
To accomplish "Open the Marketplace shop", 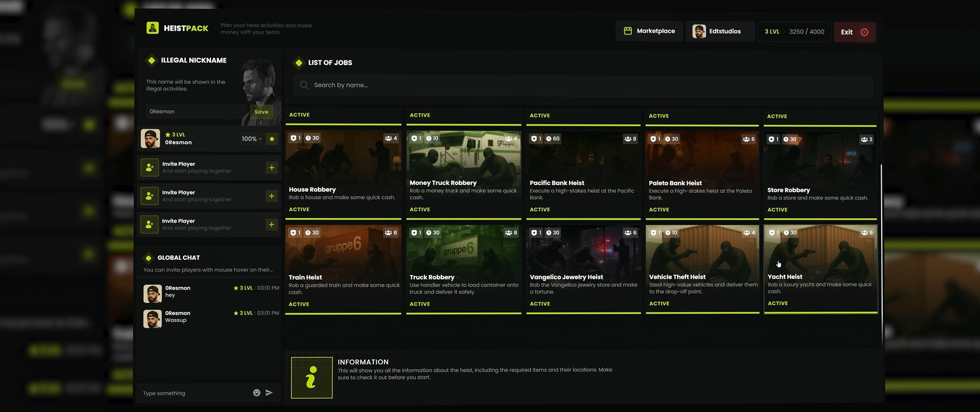I will tap(649, 31).
